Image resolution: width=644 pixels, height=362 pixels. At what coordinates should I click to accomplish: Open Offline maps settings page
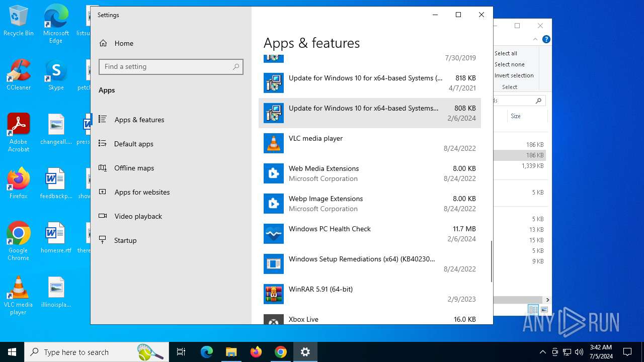click(171, 168)
